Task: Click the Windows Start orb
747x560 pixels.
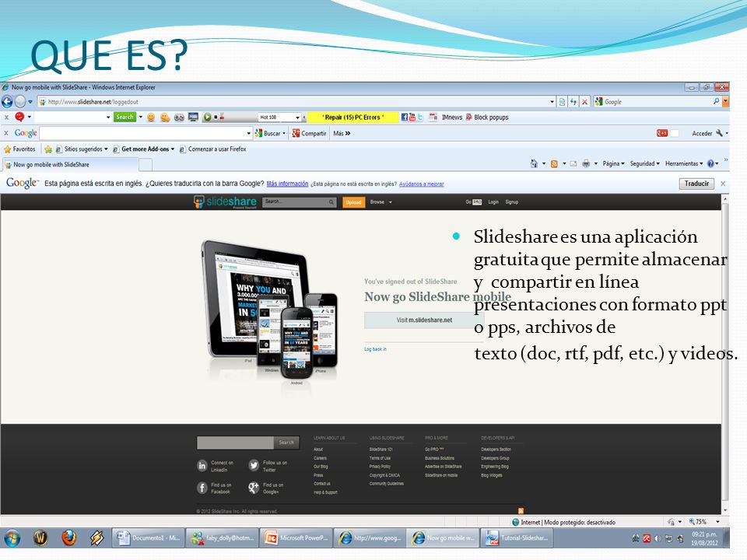Action: click(12, 538)
